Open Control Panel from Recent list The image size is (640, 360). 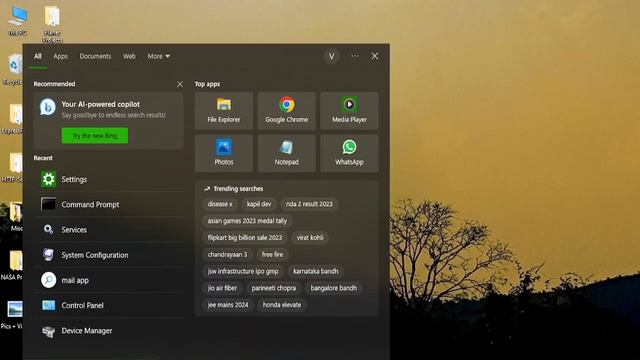(x=109, y=305)
